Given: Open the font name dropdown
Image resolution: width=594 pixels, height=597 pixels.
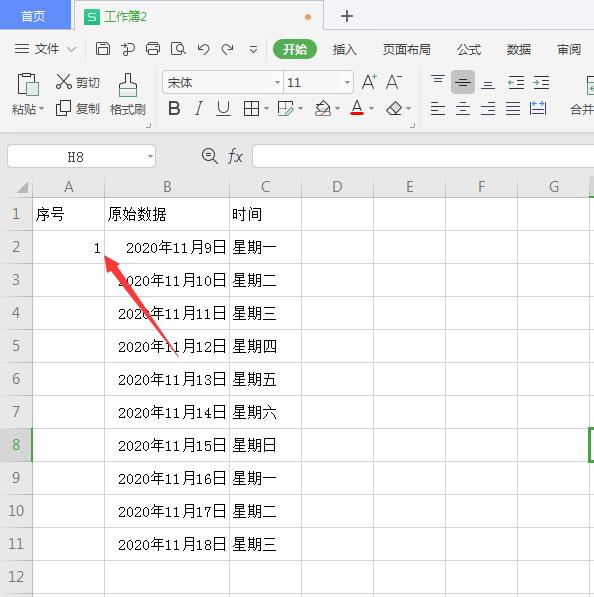Looking at the screenshot, I should [277, 82].
